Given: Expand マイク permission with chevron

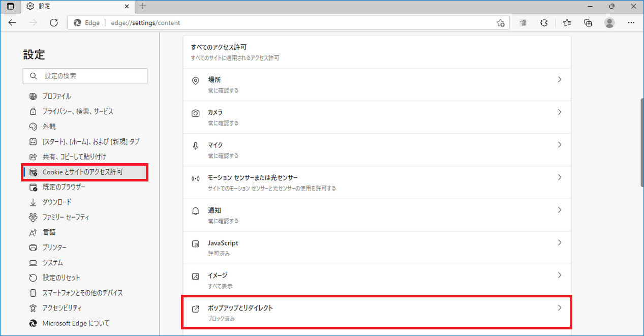Looking at the screenshot, I should pyautogui.click(x=560, y=145).
